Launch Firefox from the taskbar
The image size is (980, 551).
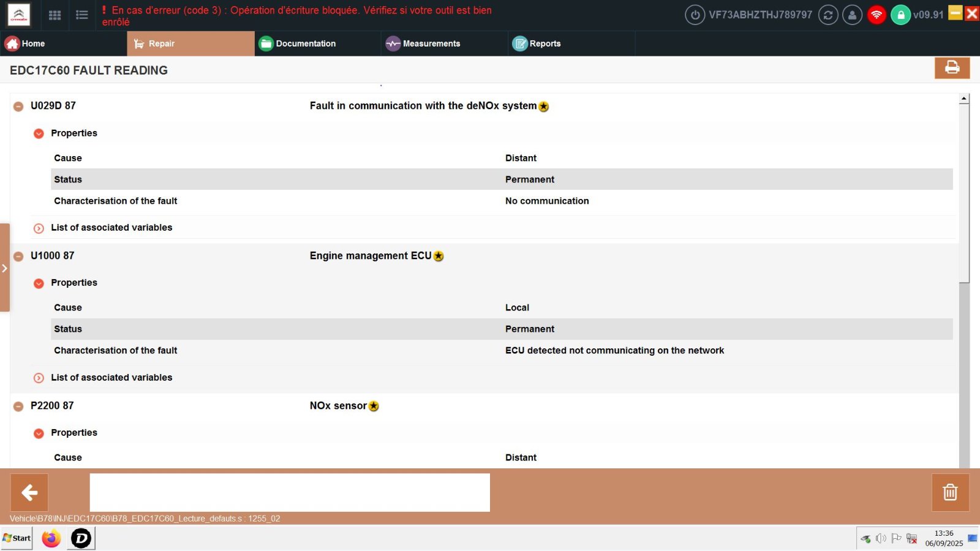pos(51,538)
